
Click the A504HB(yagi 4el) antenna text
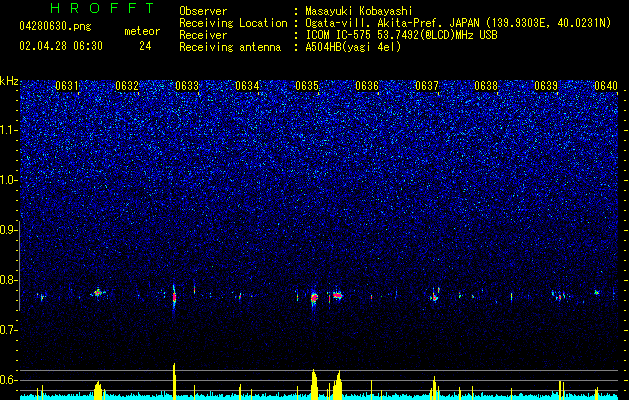pyautogui.click(x=353, y=47)
